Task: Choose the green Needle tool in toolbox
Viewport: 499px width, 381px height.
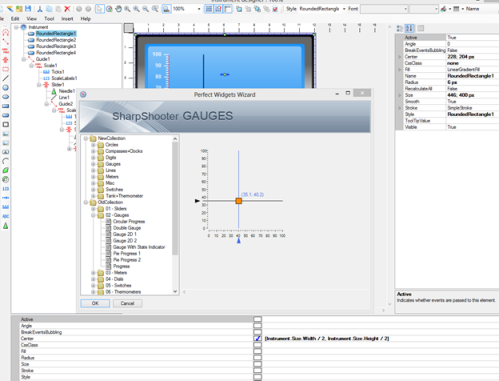Action: pos(6,226)
